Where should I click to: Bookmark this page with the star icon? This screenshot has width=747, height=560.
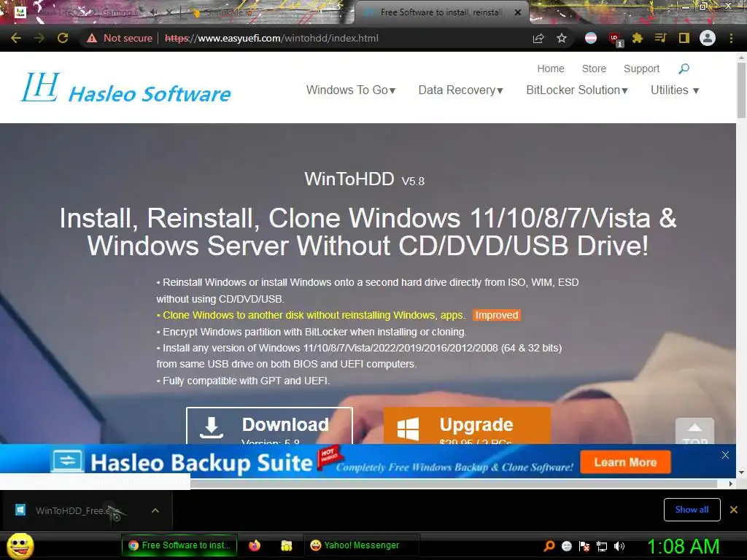click(x=562, y=38)
